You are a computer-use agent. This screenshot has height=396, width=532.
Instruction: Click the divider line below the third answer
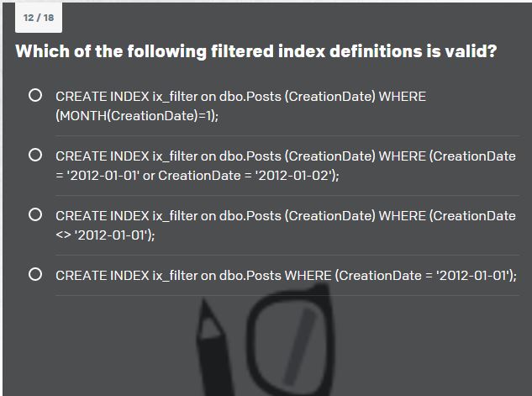tap(287, 255)
